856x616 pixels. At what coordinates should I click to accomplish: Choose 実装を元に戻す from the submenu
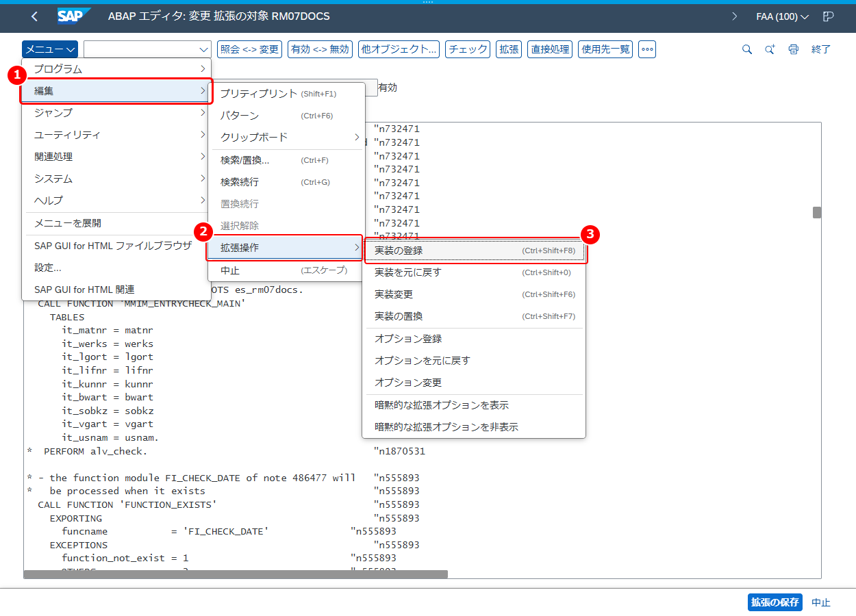(x=474, y=272)
